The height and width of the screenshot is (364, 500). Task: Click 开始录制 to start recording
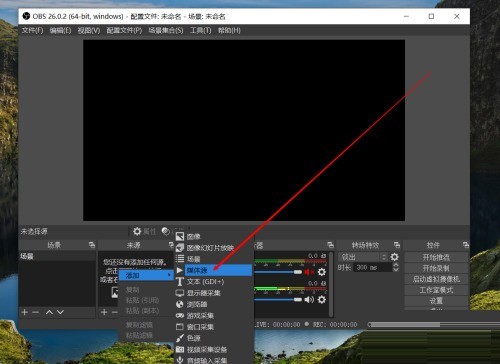pyautogui.click(x=436, y=268)
